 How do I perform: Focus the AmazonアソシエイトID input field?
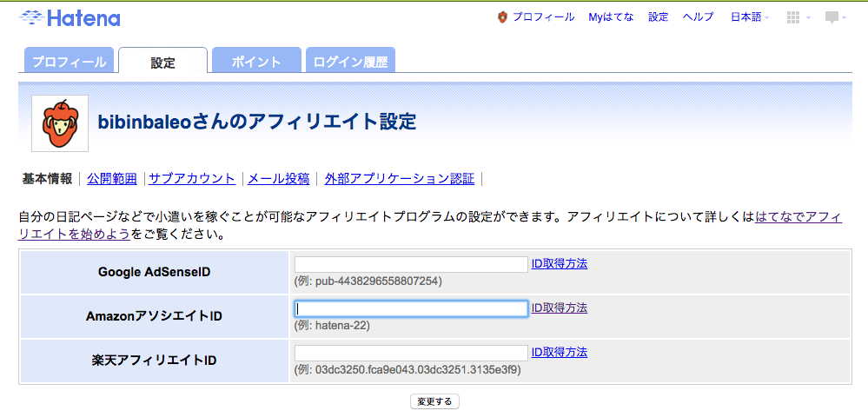[x=411, y=308]
